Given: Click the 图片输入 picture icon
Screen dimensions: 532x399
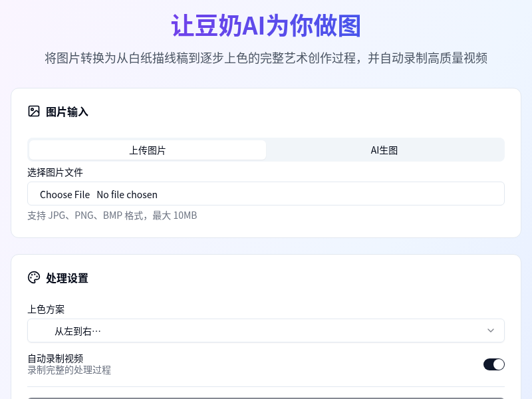Looking at the screenshot, I should (x=34, y=112).
